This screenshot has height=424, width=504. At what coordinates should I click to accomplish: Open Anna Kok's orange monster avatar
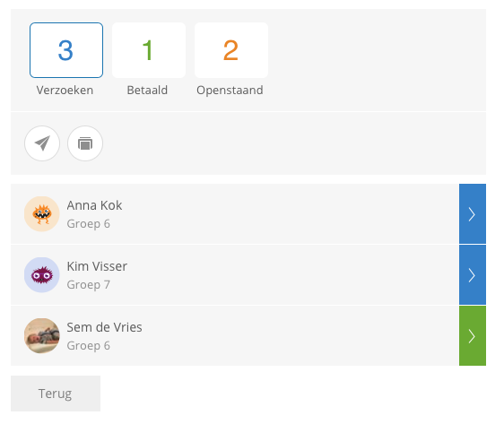tap(42, 214)
